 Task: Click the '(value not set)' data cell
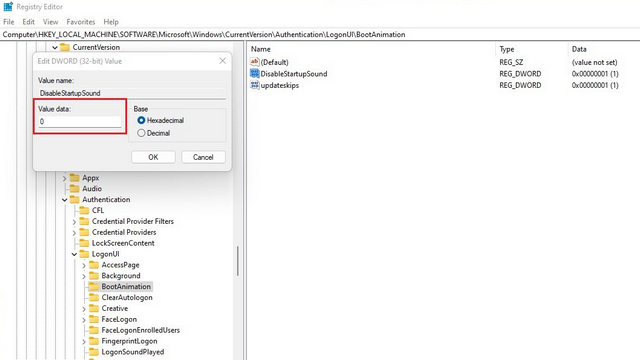(594, 62)
